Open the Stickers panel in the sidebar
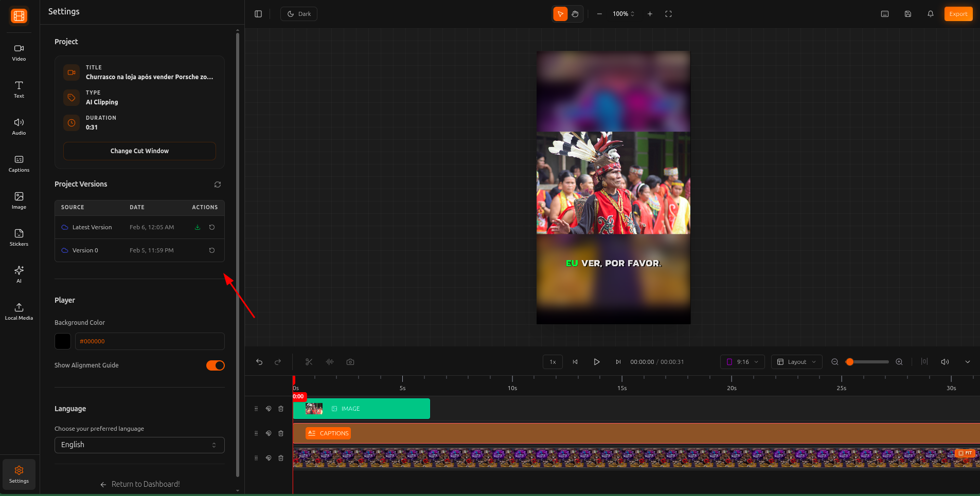This screenshot has width=980, height=496. click(x=19, y=236)
